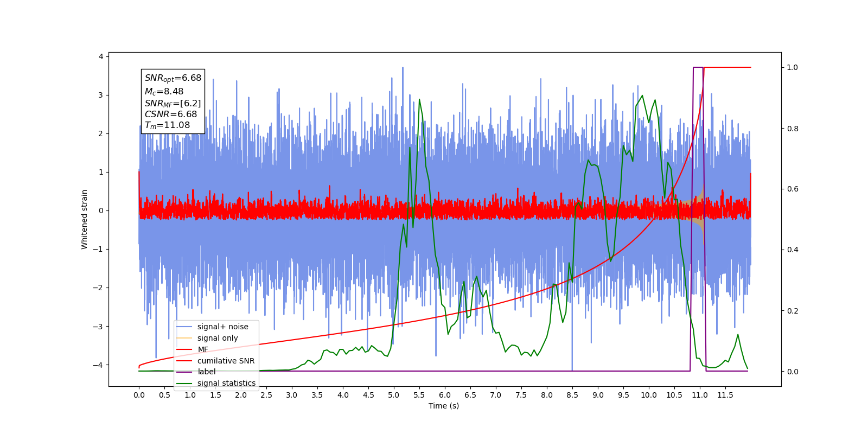Select the T_m=11.08 annotation line

coord(167,125)
